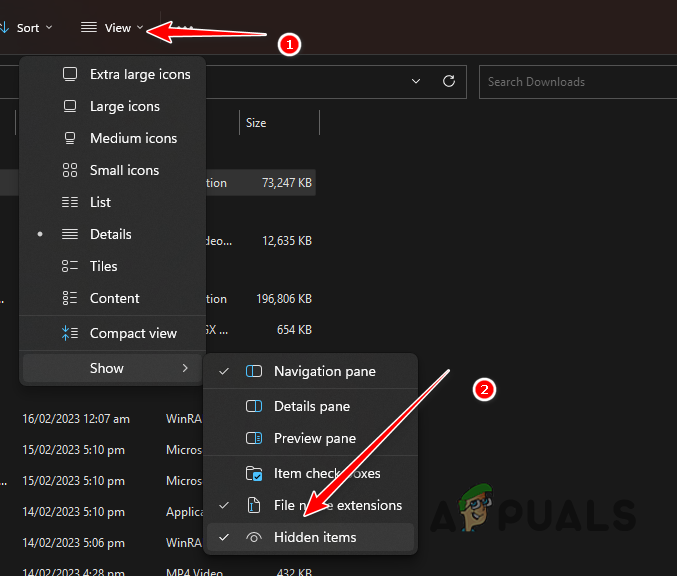Viewport: 677px width, 576px height.
Task: Toggle Compact view
Action: pyautogui.click(x=112, y=333)
